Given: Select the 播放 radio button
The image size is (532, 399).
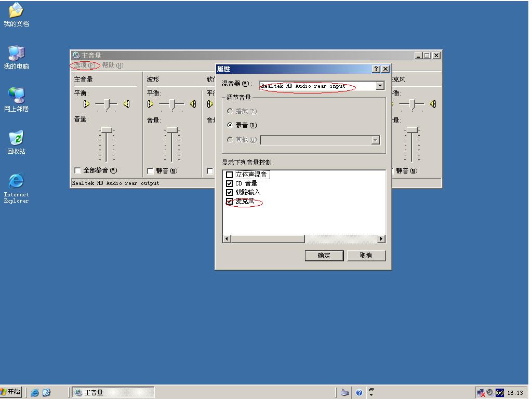Looking at the screenshot, I should click(230, 111).
